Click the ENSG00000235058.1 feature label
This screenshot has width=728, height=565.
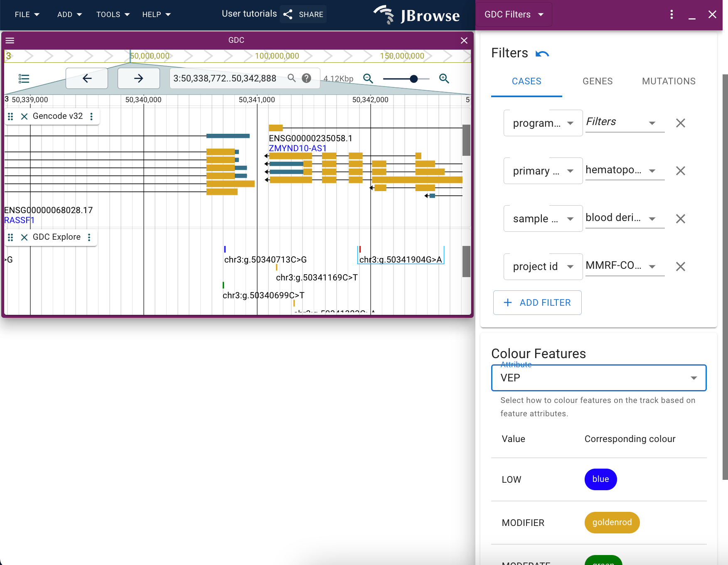(310, 138)
